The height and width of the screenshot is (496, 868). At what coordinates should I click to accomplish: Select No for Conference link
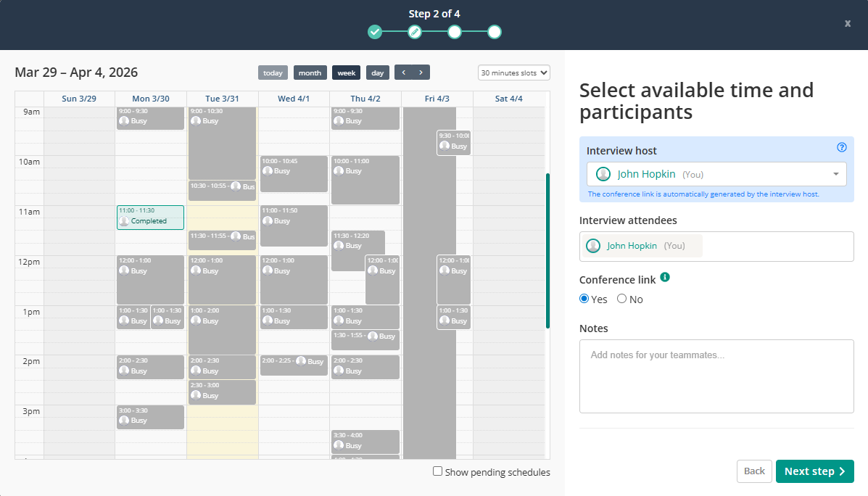[x=621, y=299]
